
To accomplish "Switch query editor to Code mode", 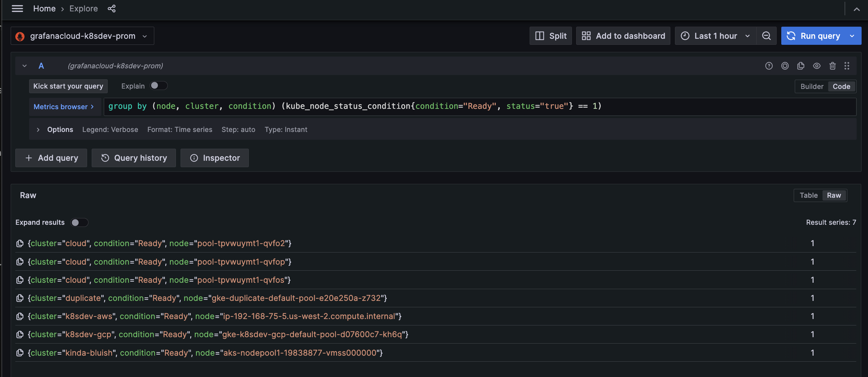I will click(841, 86).
